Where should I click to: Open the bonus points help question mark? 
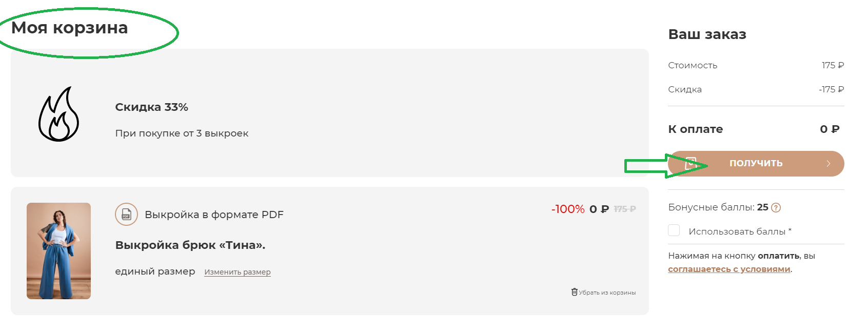click(x=776, y=208)
